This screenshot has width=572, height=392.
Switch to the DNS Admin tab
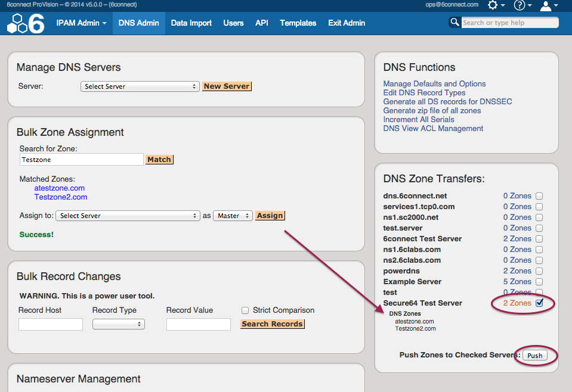pos(138,23)
